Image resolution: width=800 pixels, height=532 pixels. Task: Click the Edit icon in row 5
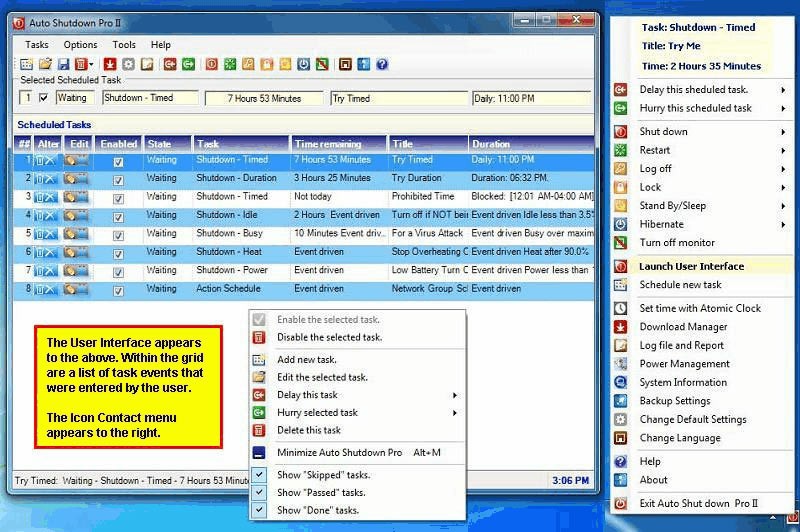(x=76, y=234)
